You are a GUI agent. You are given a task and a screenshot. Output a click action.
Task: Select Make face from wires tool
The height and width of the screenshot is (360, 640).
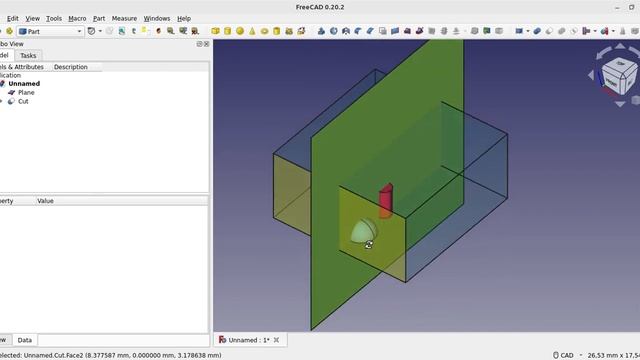[x=382, y=31]
